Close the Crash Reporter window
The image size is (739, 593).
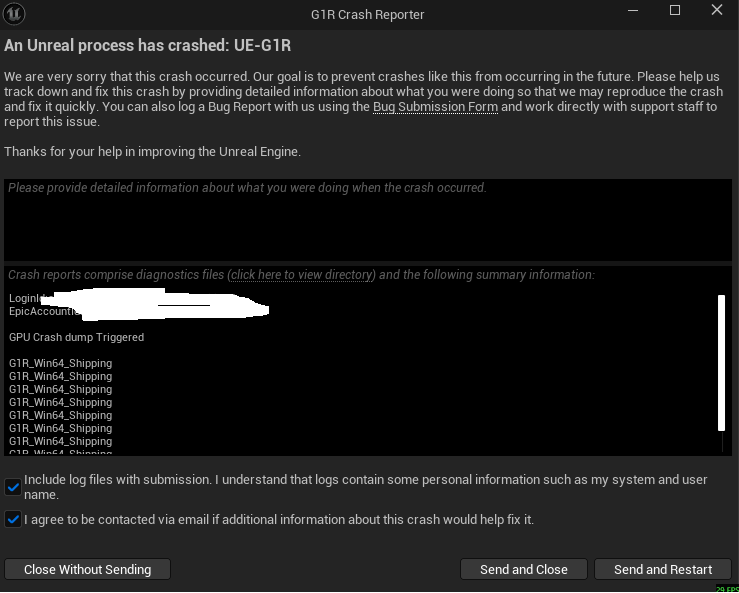pos(717,10)
